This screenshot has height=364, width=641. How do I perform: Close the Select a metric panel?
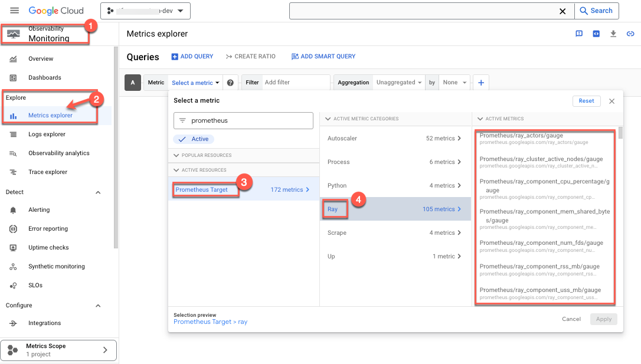click(x=611, y=101)
